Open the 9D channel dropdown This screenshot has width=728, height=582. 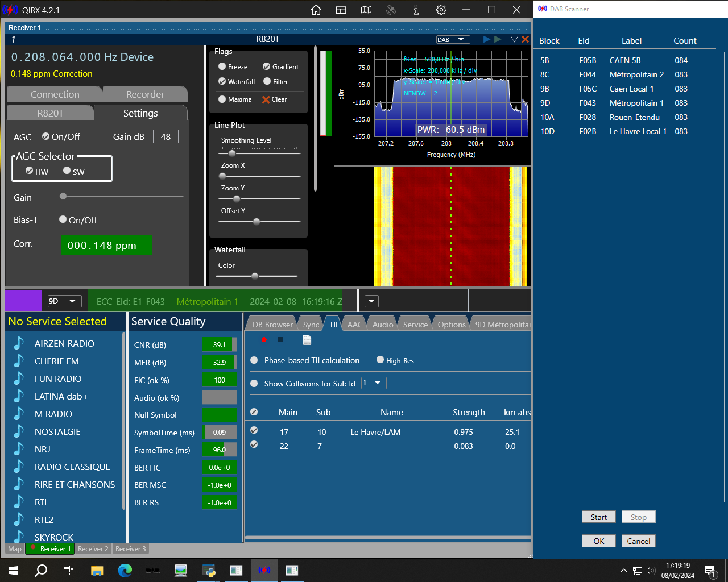(65, 301)
